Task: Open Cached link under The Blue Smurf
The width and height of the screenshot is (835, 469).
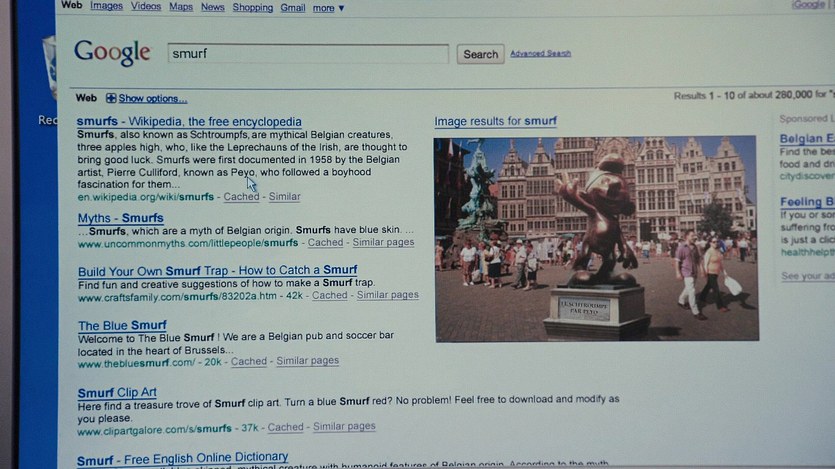Action: [249, 361]
